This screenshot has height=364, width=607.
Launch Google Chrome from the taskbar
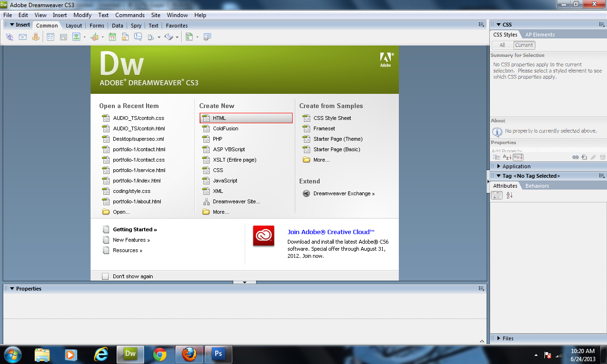coord(160,354)
